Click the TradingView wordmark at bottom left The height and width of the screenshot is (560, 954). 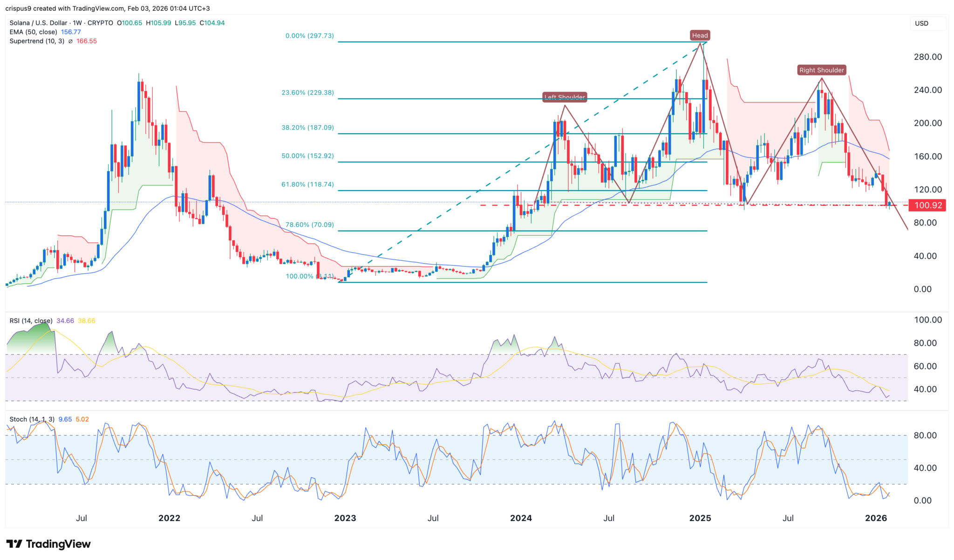58,544
